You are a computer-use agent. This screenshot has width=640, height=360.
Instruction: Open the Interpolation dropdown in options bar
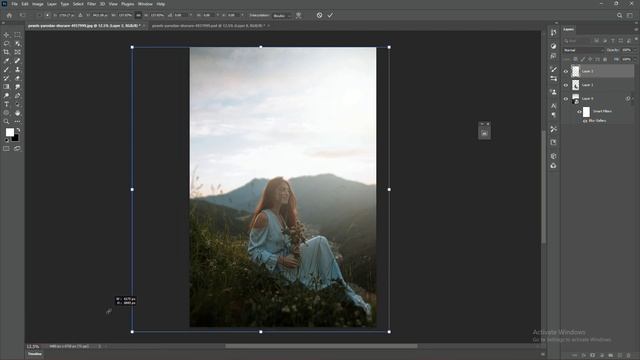pyautogui.click(x=282, y=16)
